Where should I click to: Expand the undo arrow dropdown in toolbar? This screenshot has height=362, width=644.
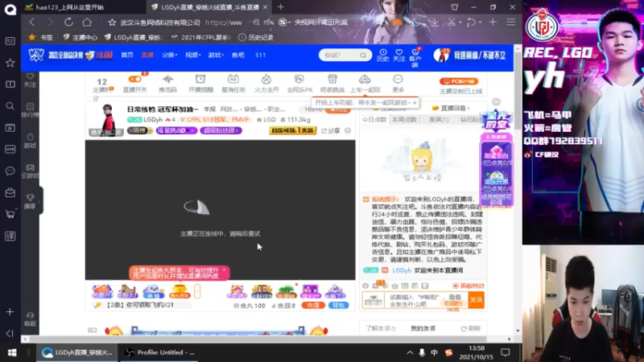[x=480, y=23]
